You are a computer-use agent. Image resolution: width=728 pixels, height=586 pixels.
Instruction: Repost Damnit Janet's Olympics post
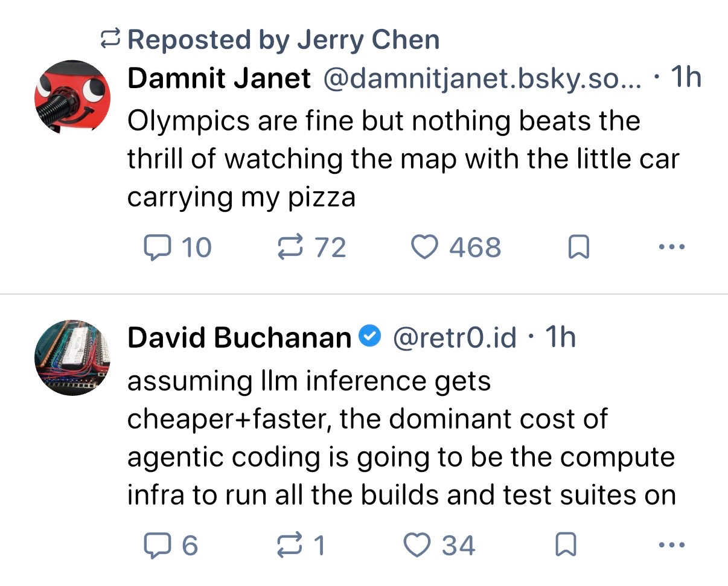pyautogui.click(x=289, y=247)
